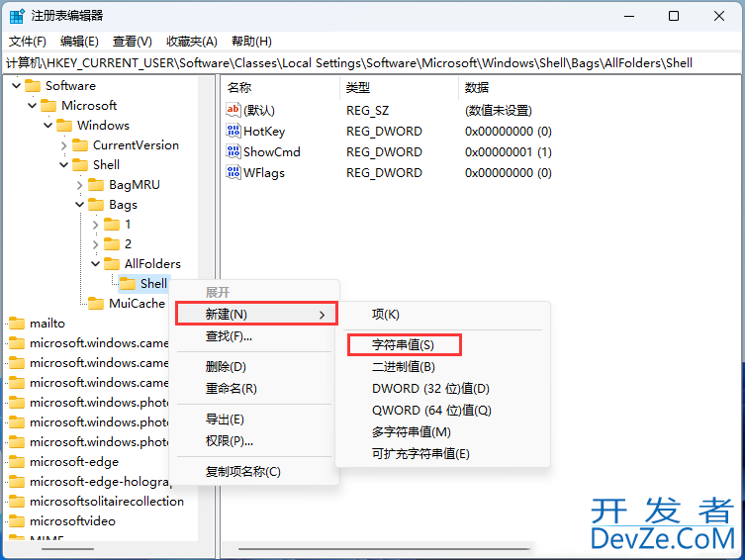Click the mailto folder icon
The width and height of the screenshot is (745, 560).
tap(17, 324)
